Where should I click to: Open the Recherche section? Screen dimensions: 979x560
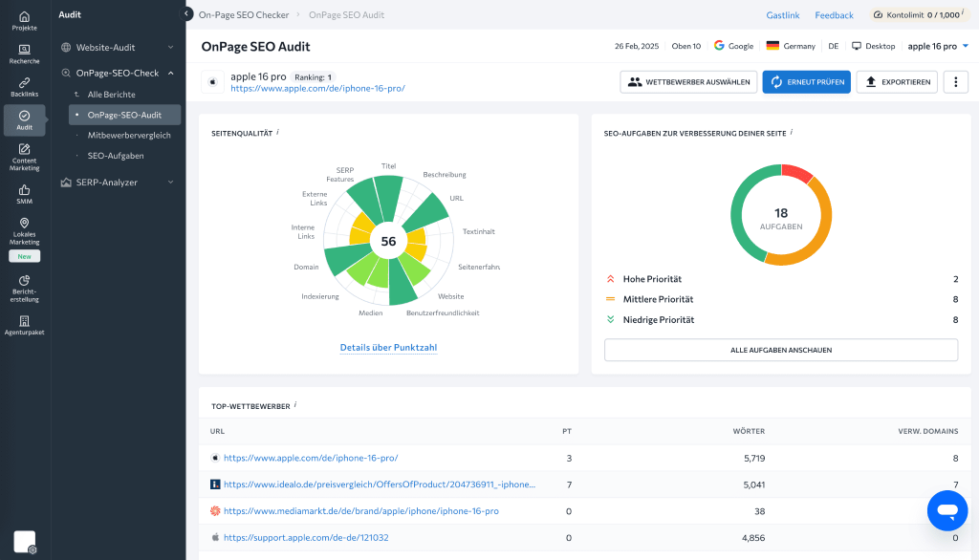pyautogui.click(x=24, y=54)
